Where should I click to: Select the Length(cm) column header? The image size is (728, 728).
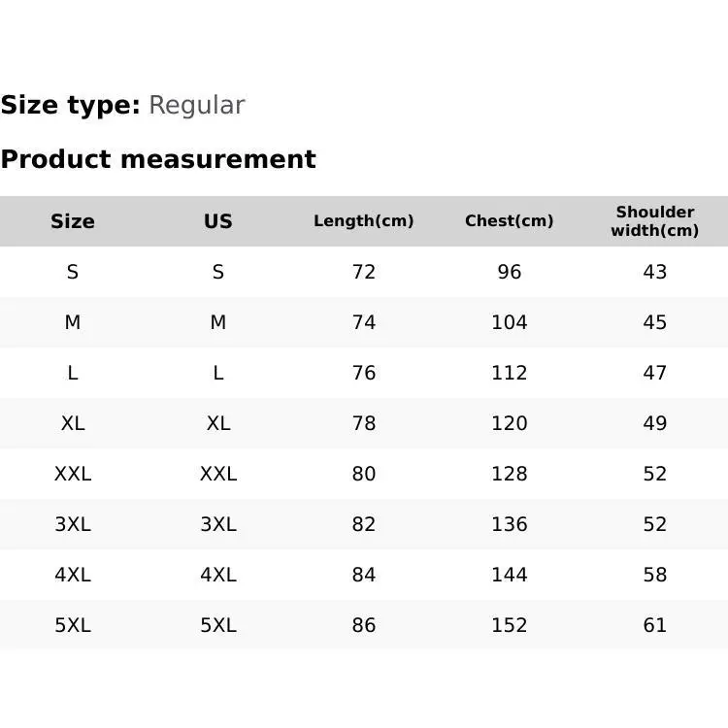click(364, 221)
